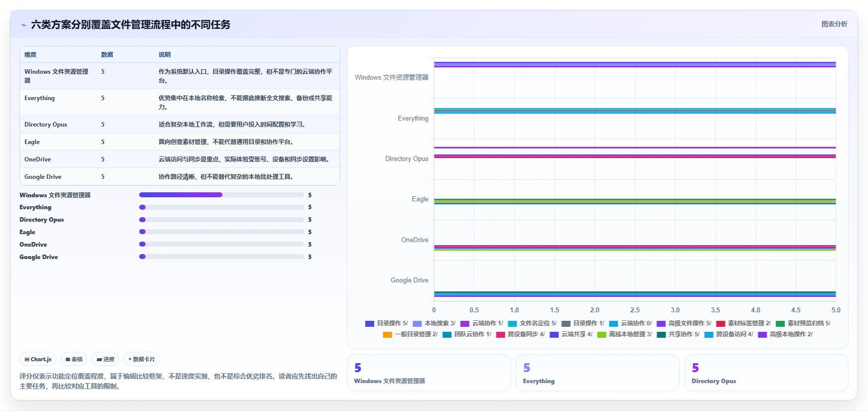868x411 pixels.
Task: Click the red swatch for 素材标签管理 2/
Action: tap(720, 324)
